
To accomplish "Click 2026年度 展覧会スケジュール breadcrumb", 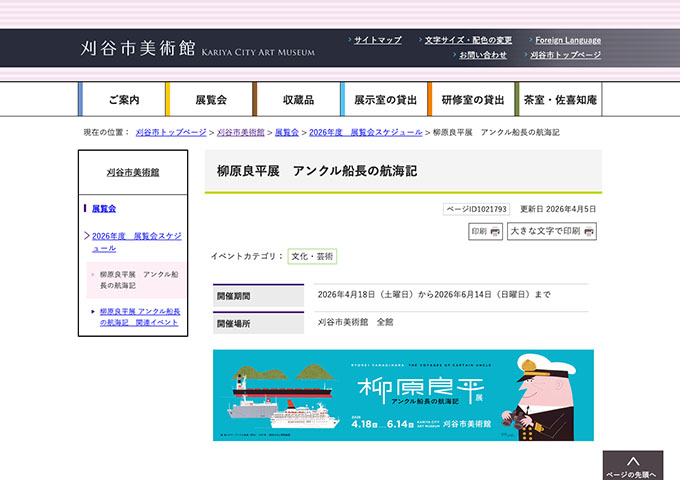I will tap(366, 132).
